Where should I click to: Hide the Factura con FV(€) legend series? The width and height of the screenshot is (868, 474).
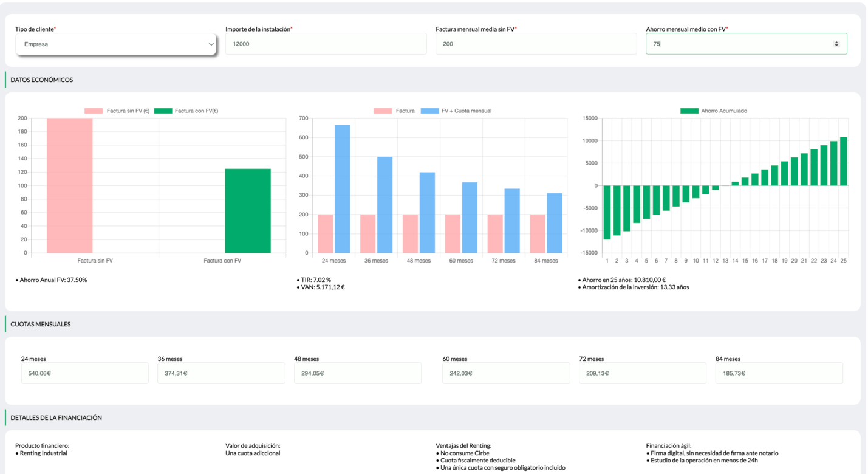(x=186, y=111)
